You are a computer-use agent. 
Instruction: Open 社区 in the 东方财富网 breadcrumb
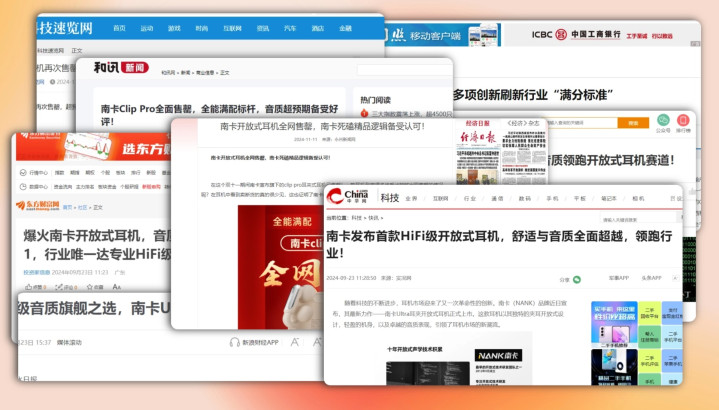(83, 207)
